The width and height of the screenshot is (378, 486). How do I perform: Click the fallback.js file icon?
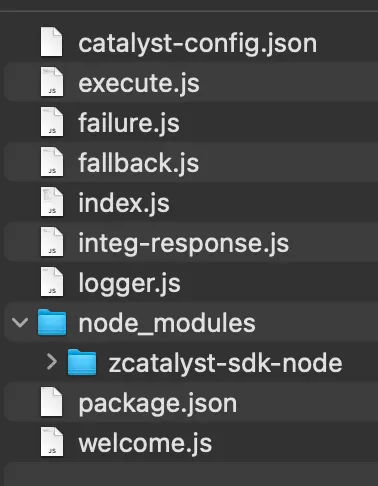(52, 162)
